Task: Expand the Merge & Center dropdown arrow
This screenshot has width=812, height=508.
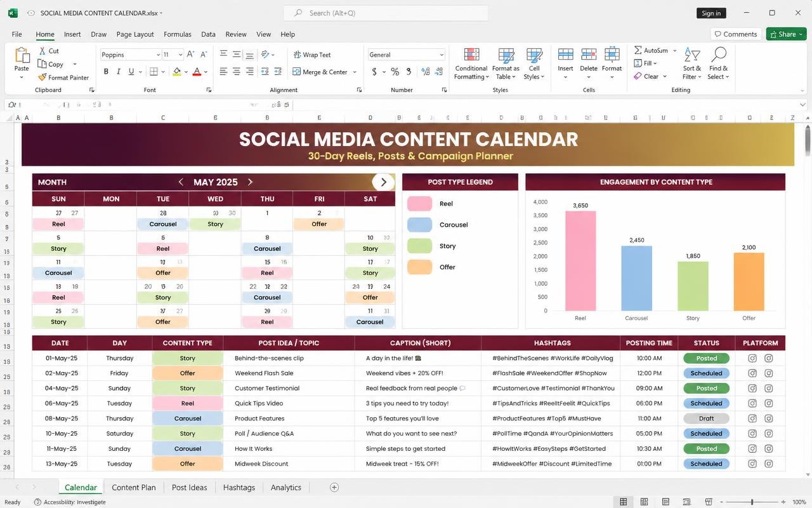Action: point(355,72)
